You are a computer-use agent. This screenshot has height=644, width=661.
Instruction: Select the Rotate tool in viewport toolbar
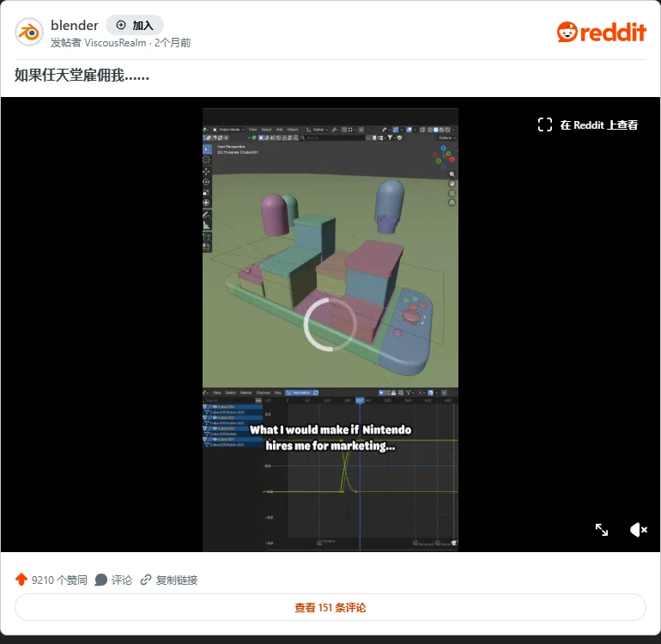(x=206, y=182)
